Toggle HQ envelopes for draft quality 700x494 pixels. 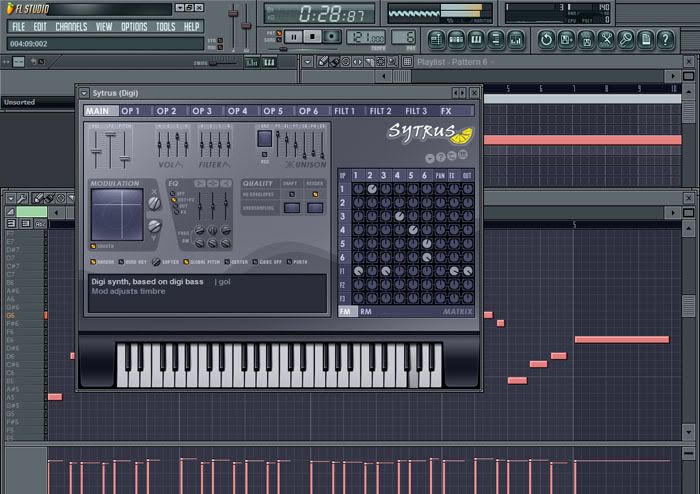click(292, 195)
